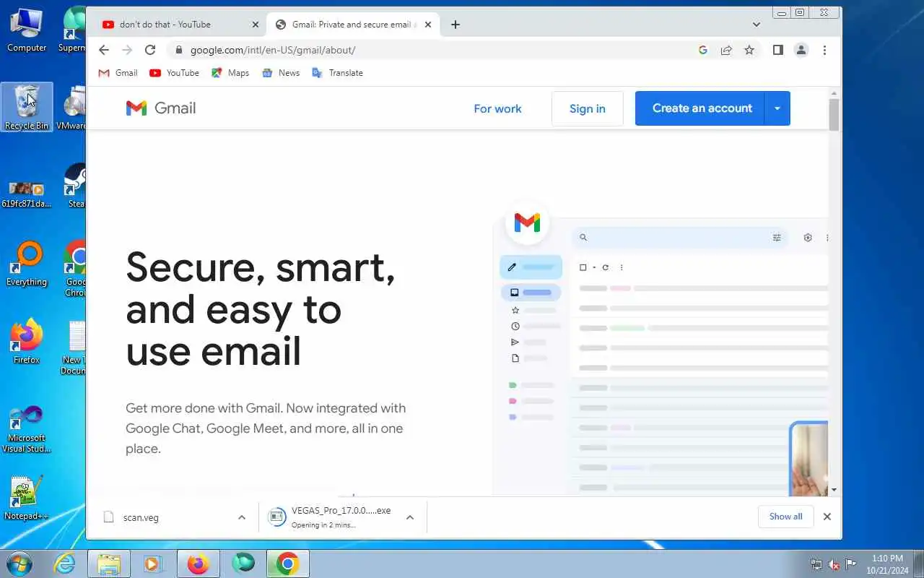The height and width of the screenshot is (578, 924).
Task: Click the padlock site info icon
Action: pos(179,50)
